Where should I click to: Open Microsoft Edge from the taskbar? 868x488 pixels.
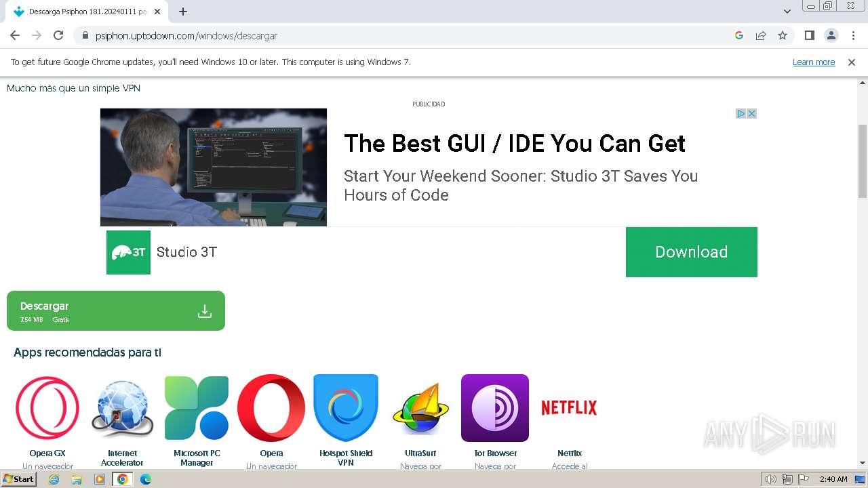coord(146,479)
